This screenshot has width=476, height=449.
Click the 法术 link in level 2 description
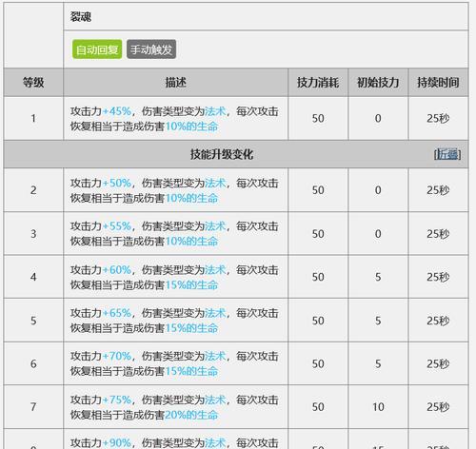(215, 183)
